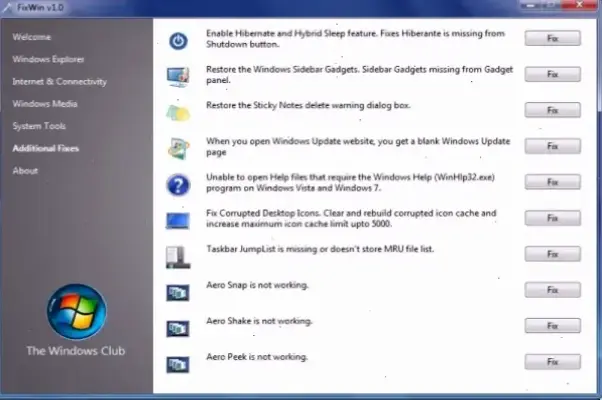Viewport: 602px width, 400px height.
Task: Click 'Restore the Windows Sidebar Gadgets' description
Action: (x=360, y=74)
